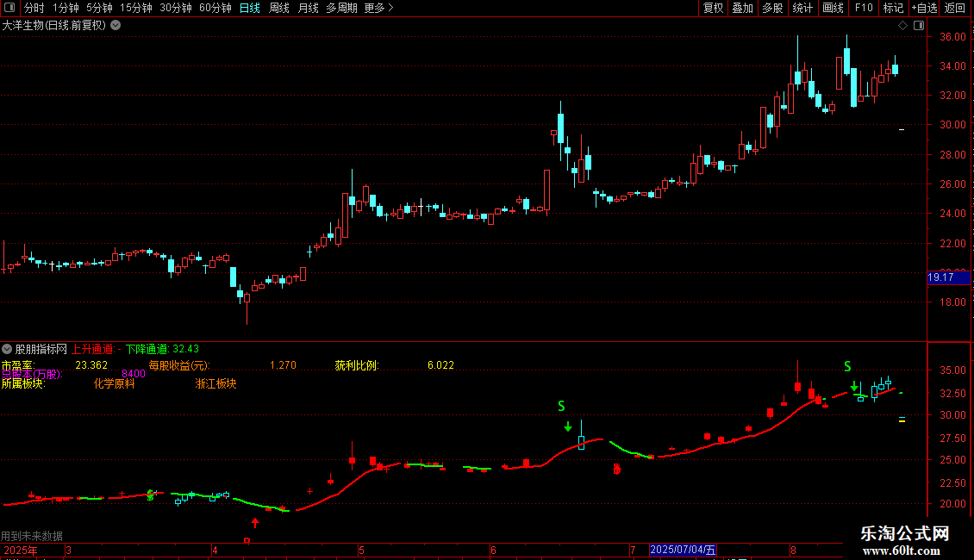Click the 36.00 price axis label

click(952, 37)
